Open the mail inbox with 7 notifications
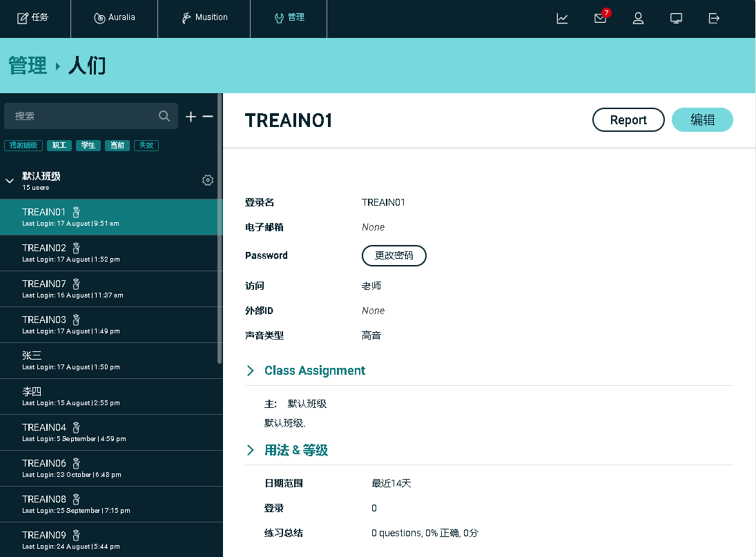The image size is (756, 557). [x=601, y=19]
